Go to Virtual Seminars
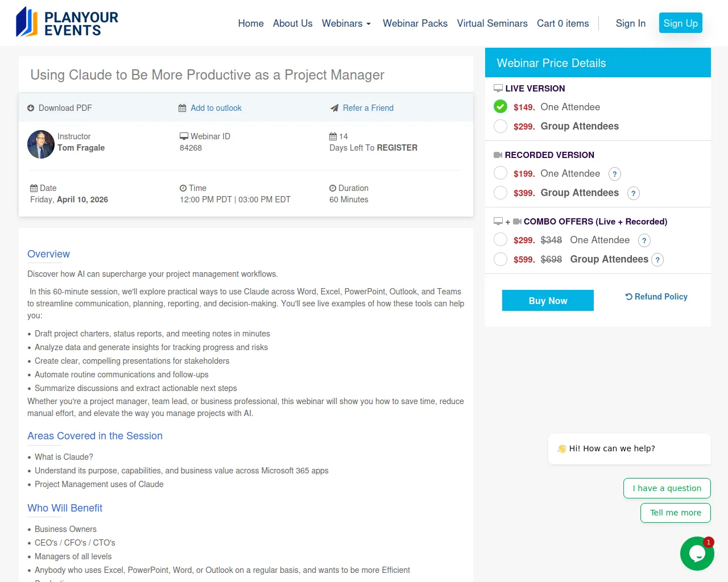This screenshot has width=728, height=582. [x=492, y=23]
